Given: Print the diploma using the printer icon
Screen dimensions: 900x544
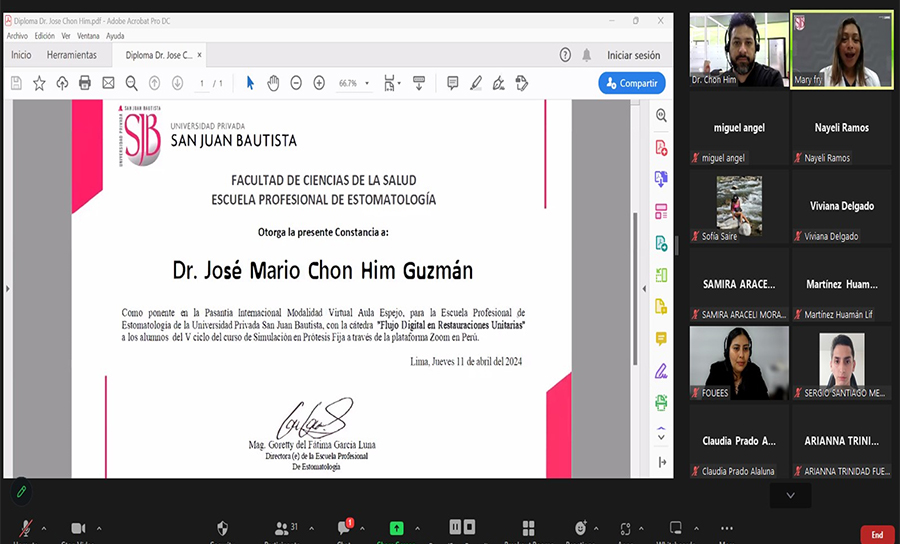Looking at the screenshot, I should coord(85,83).
